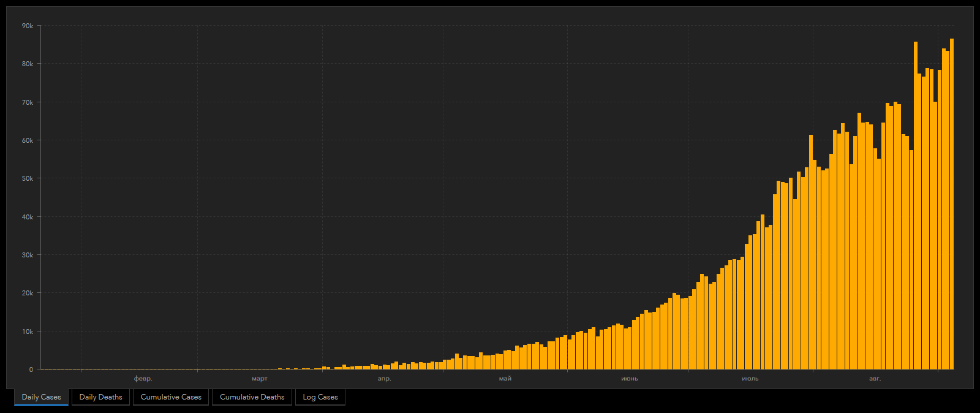
Task: Click the 0 y-axis label
Action: 31,369
